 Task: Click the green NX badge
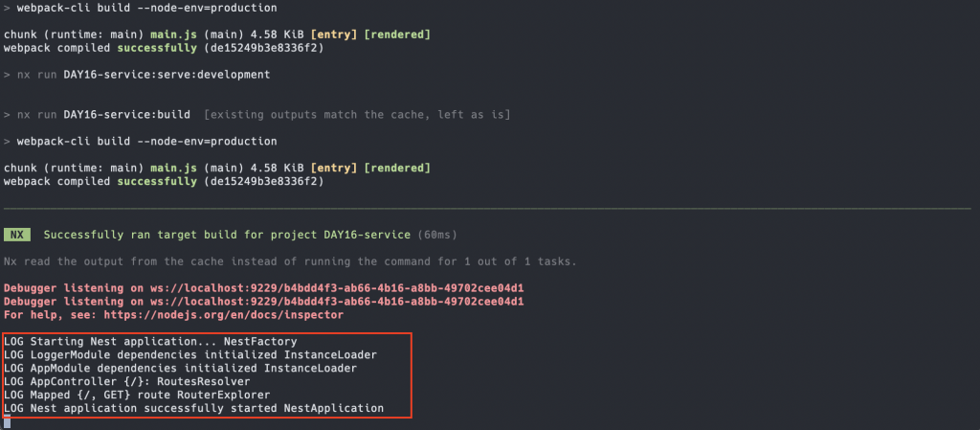[17, 235]
